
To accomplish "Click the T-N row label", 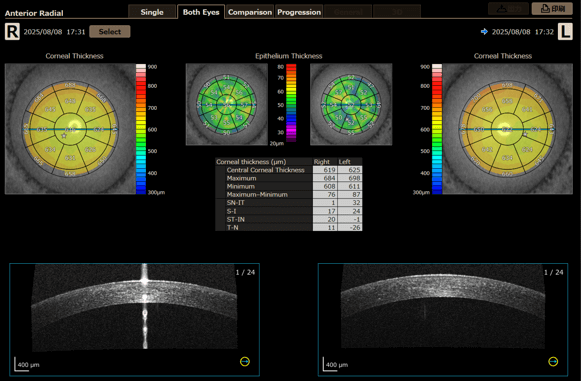I will (232, 227).
